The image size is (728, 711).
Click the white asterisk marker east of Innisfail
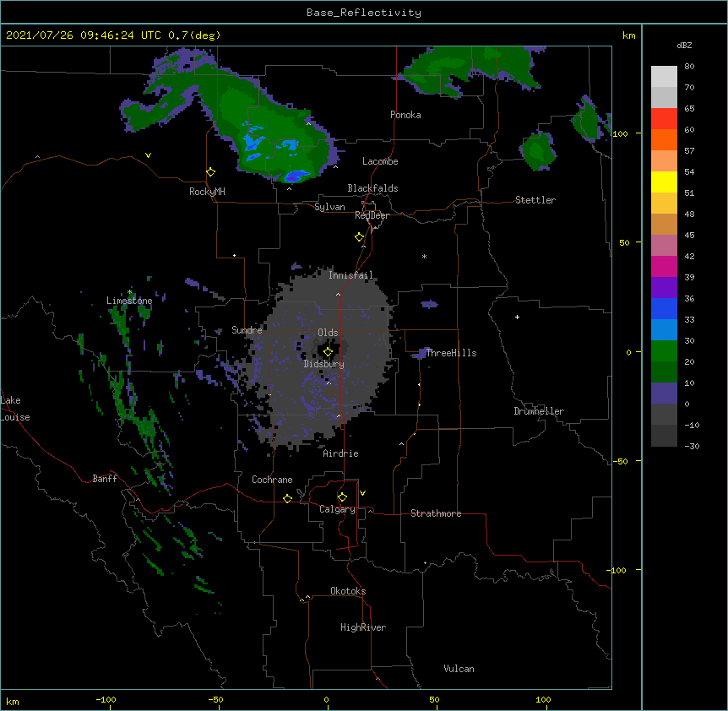(424, 256)
